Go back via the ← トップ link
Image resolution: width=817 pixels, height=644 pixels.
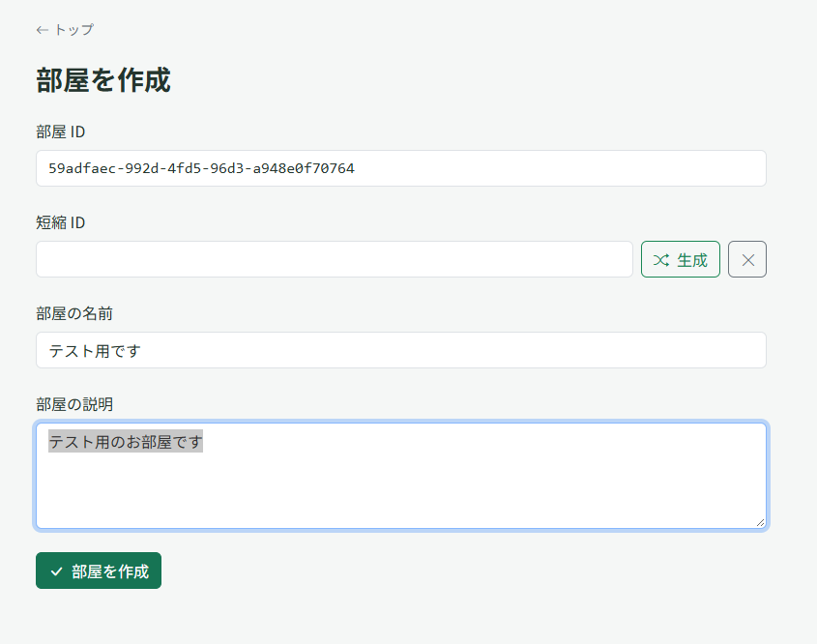pos(65,30)
